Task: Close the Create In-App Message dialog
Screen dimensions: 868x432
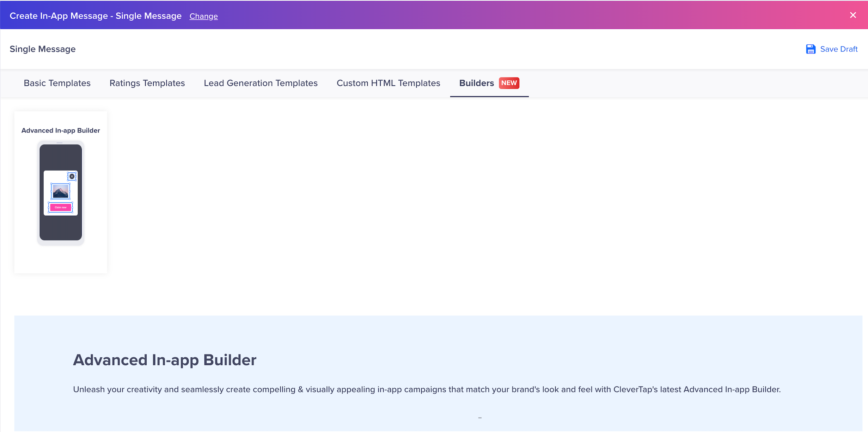Action: 853,15
